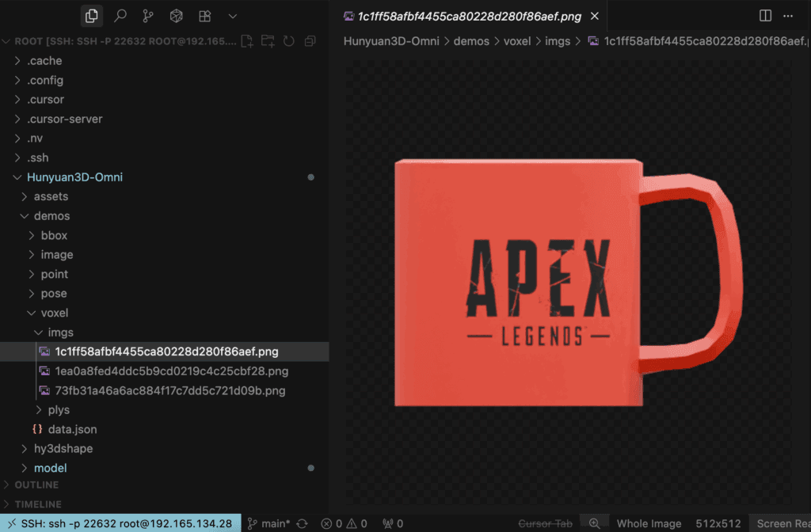Click the Whole Image zoom setting
Screen dimensions: 811x532
(649, 523)
